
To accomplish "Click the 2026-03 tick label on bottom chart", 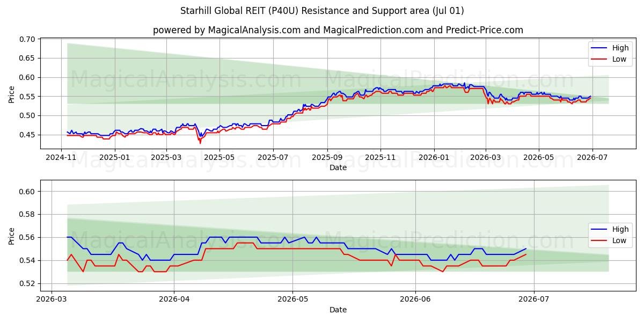I will pos(52,299).
